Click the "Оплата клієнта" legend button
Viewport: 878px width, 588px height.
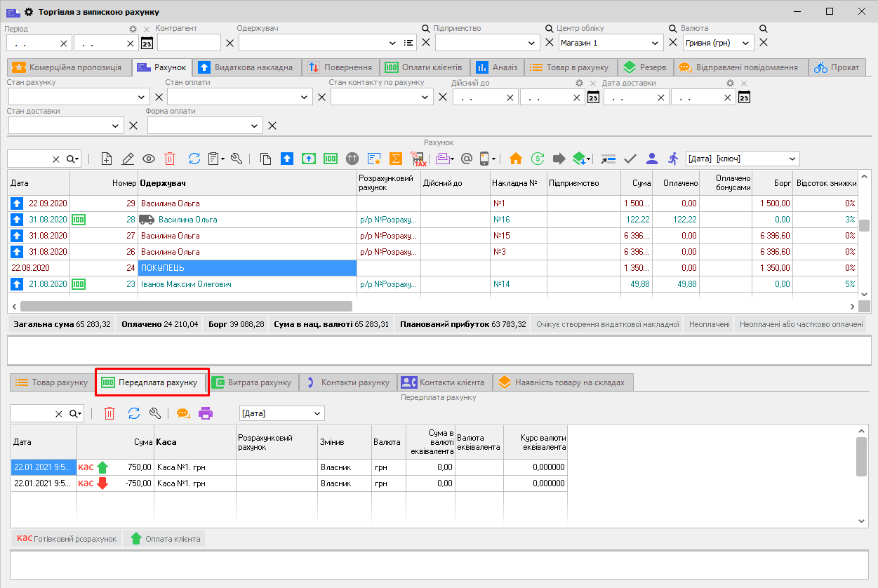(164, 539)
